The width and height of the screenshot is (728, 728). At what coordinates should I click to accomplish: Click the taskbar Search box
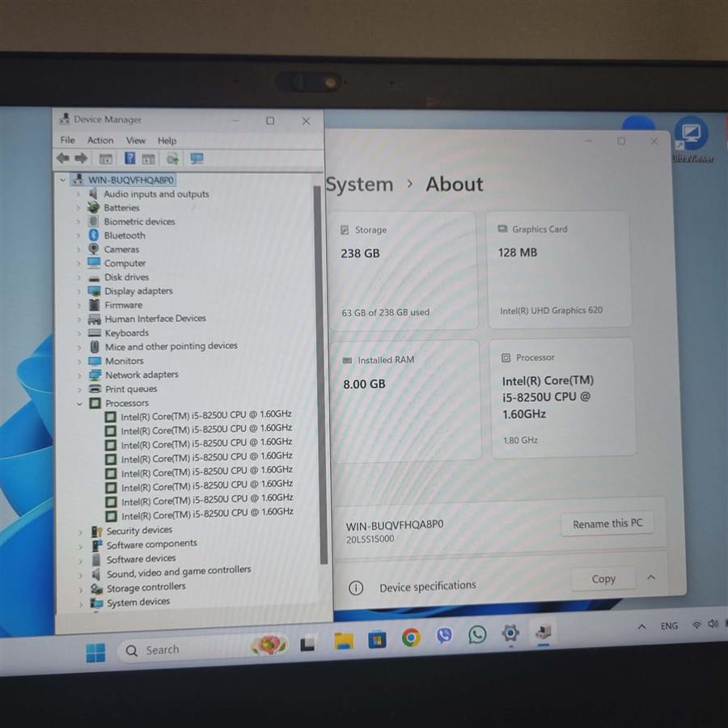(x=182, y=650)
